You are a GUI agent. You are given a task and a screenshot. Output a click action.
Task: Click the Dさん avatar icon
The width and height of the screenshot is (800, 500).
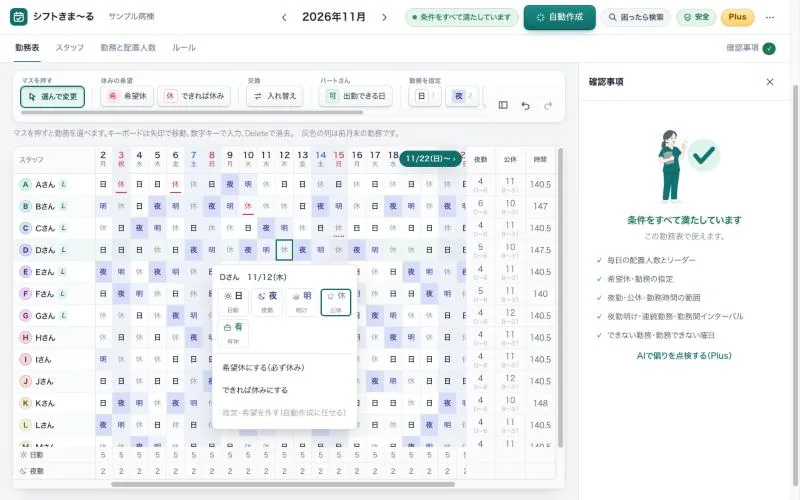point(26,250)
